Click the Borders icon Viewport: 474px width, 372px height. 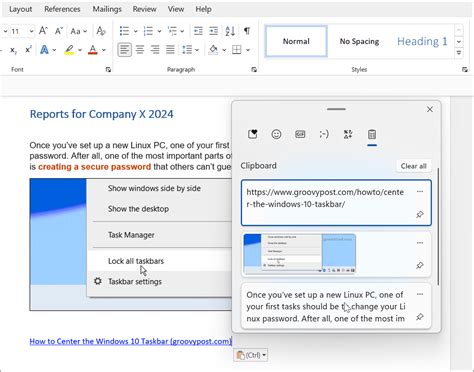coord(237,50)
